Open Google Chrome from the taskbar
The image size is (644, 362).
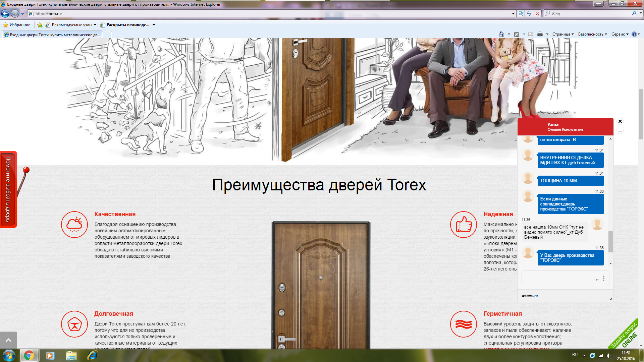[x=29, y=355]
